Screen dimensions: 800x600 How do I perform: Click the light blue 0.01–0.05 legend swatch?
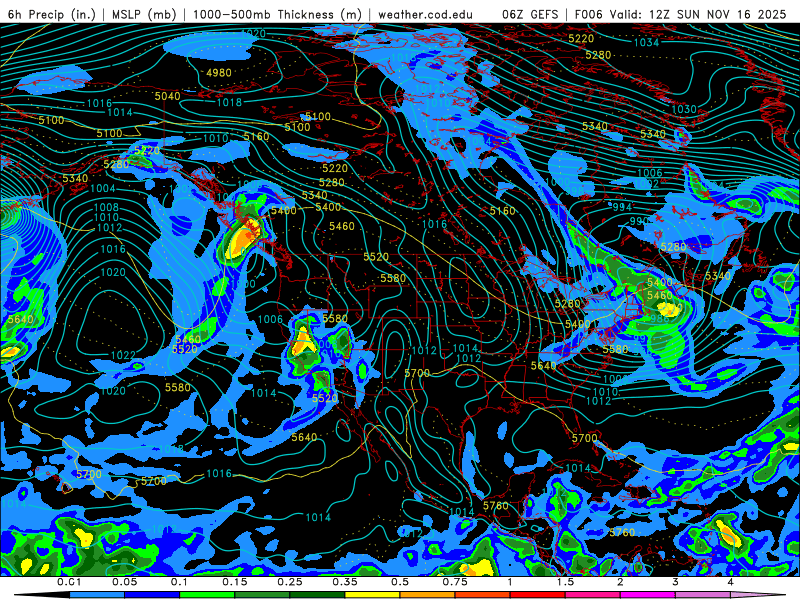(97, 595)
